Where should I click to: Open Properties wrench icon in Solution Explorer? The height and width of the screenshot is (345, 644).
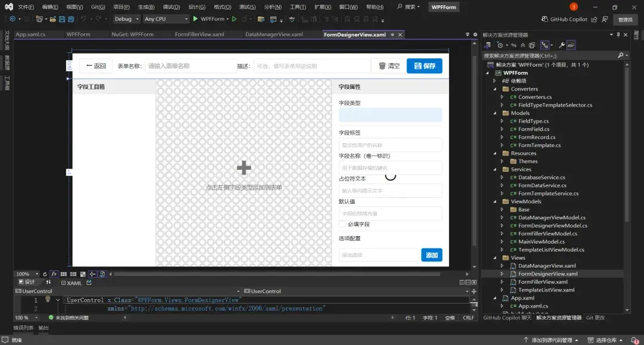[562, 45]
